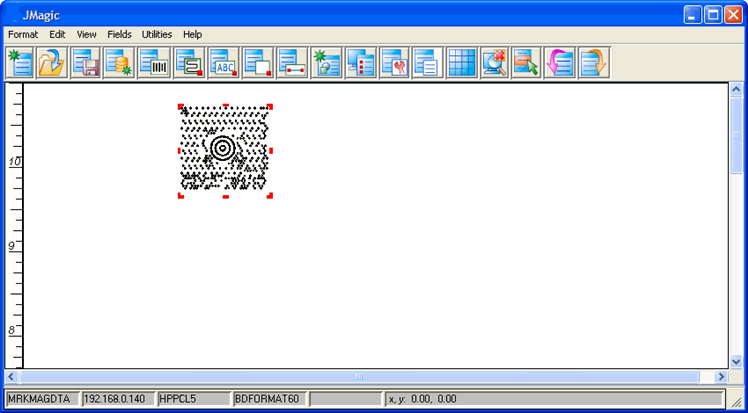Open the Utilities menu
The height and width of the screenshot is (413, 748).
point(157,34)
